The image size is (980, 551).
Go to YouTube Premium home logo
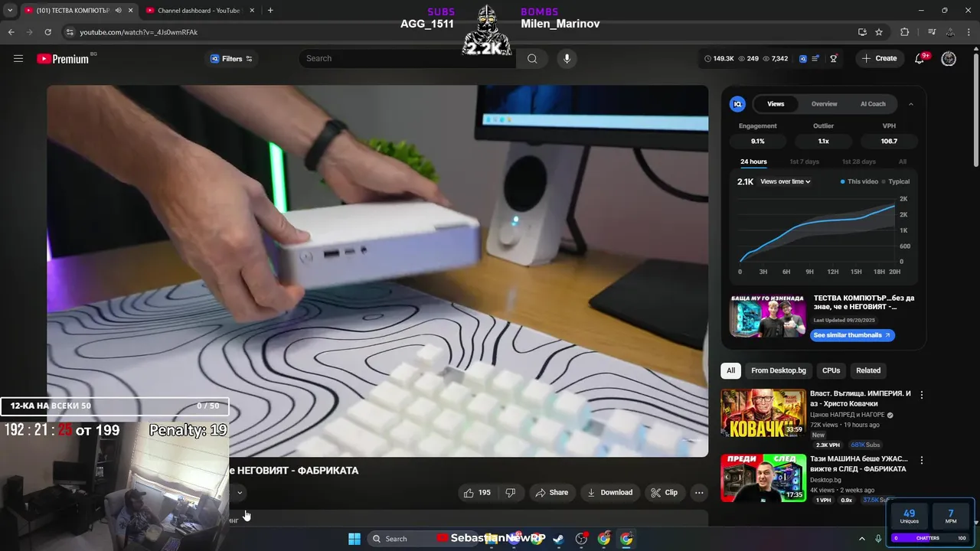coord(63,59)
